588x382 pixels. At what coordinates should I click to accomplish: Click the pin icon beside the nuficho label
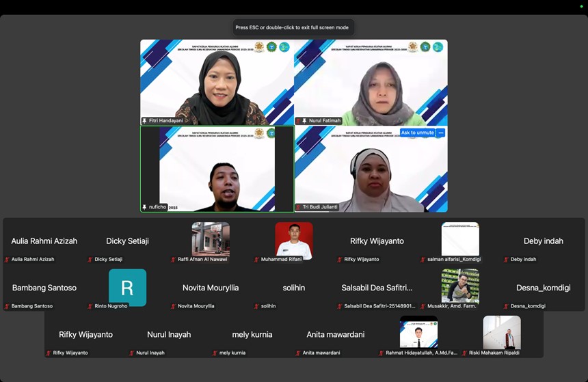144,207
